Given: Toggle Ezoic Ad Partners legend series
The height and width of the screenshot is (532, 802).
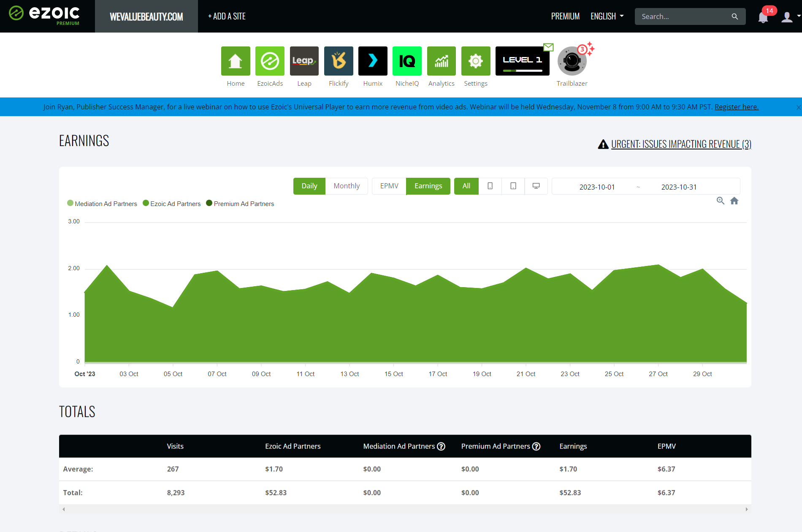Looking at the screenshot, I should (x=172, y=204).
